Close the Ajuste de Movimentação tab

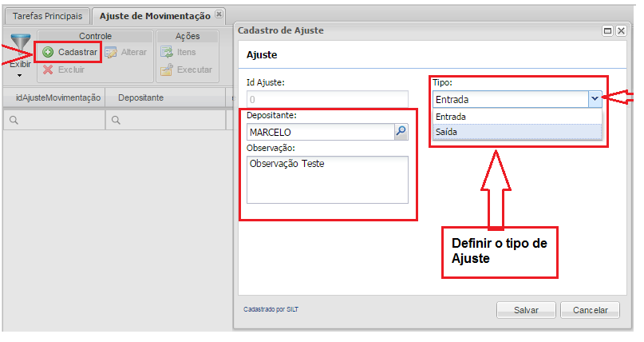pyautogui.click(x=219, y=14)
